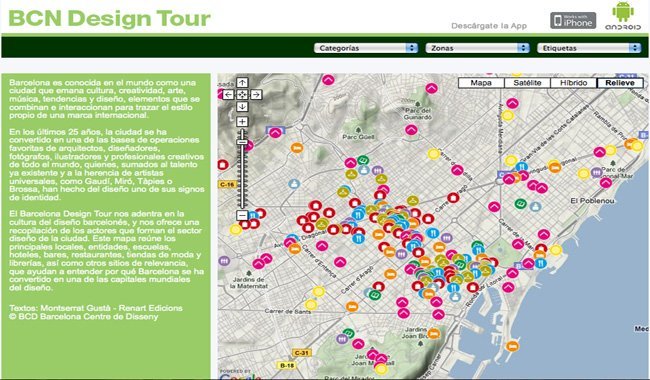650x380 pixels.
Task: Switch the map to Mapa view
Action: tap(481, 83)
